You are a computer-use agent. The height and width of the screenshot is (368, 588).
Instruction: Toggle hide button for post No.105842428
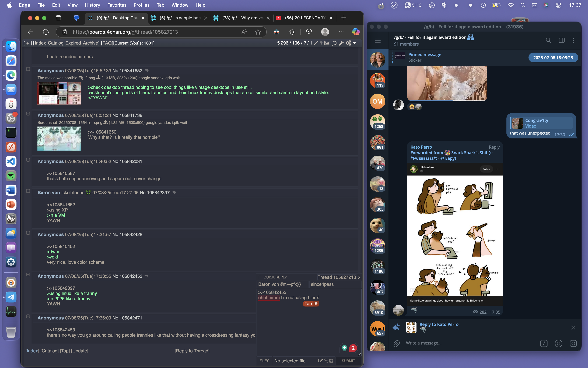click(x=28, y=233)
